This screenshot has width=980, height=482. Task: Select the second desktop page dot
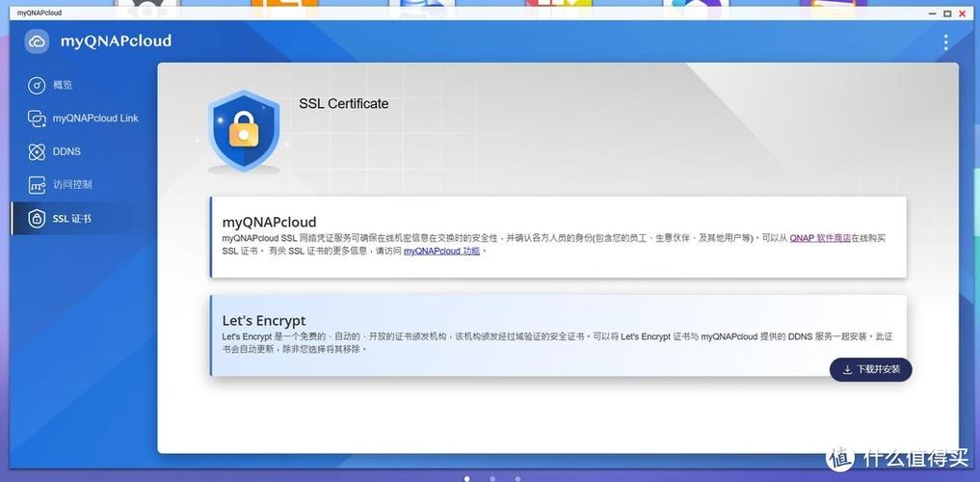click(x=492, y=479)
